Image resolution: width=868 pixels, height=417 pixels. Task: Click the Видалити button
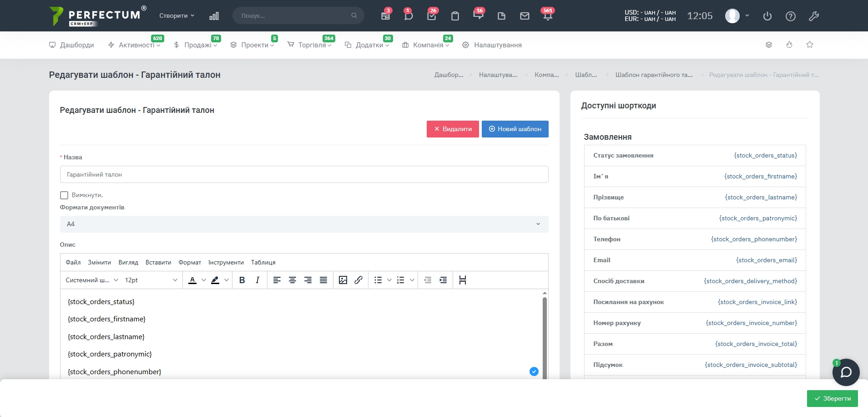point(453,129)
